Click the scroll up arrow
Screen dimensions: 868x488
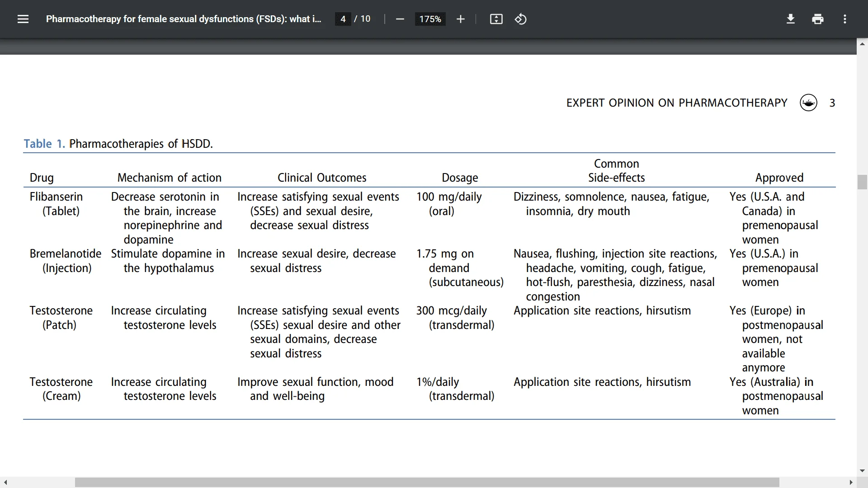coord(862,44)
